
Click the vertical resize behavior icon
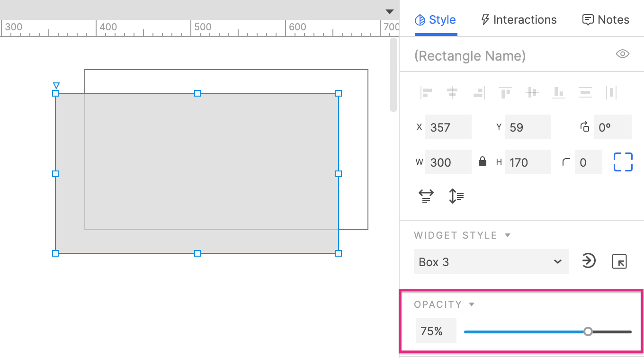tap(456, 196)
